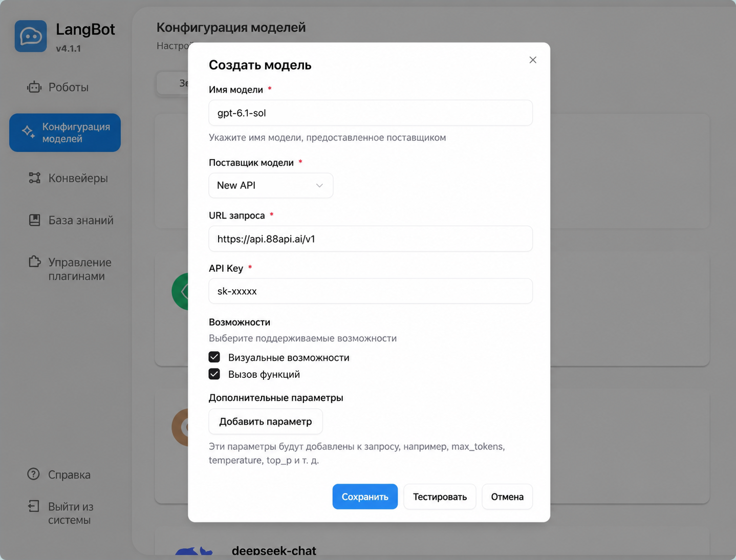Save the model with Сохранить
The height and width of the screenshot is (560, 736).
click(x=365, y=497)
